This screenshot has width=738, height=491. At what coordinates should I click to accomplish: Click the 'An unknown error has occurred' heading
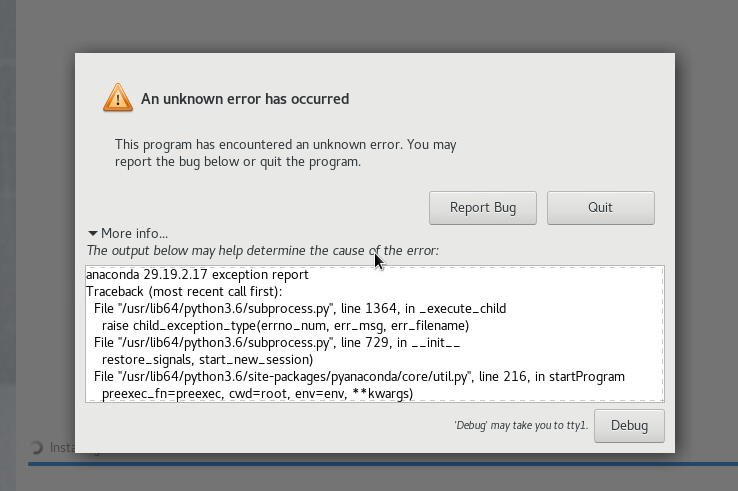(245, 99)
